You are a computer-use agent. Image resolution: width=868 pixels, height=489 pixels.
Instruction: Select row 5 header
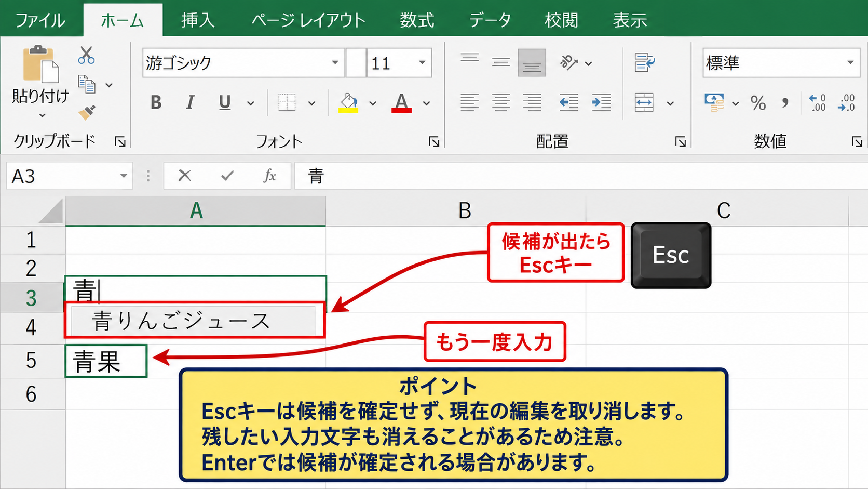(x=32, y=361)
